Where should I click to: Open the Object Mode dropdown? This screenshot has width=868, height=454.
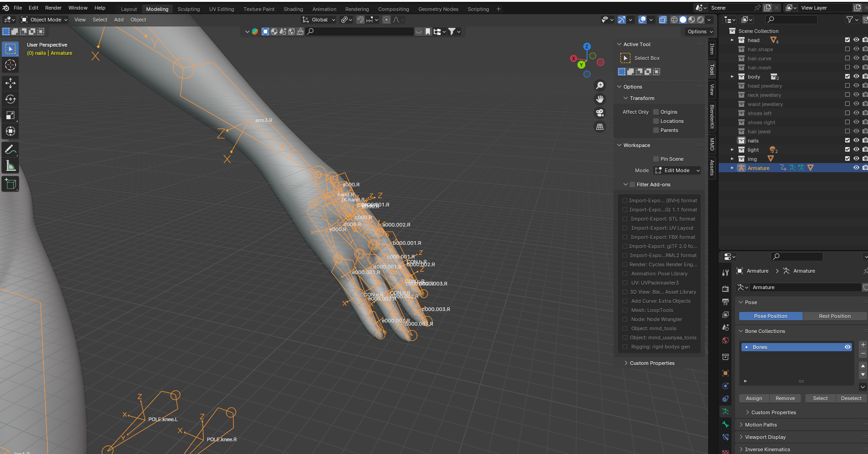pos(44,20)
